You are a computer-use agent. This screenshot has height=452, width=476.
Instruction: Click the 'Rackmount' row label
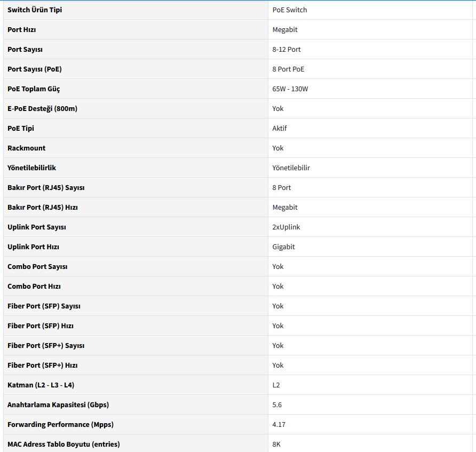point(27,148)
